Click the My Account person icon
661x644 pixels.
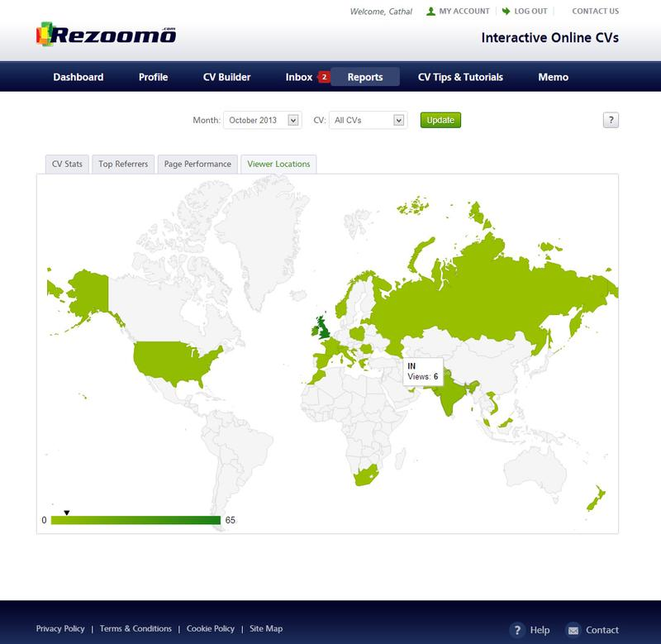(430, 12)
